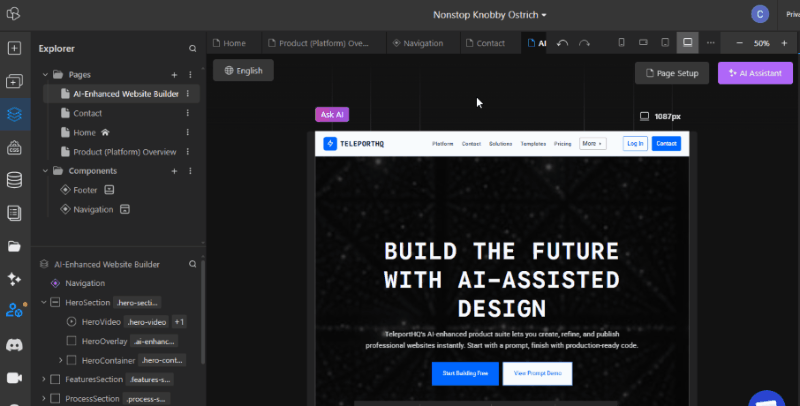Switch to tablet viewport
This screenshot has height=406, width=800.
(665, 43)
